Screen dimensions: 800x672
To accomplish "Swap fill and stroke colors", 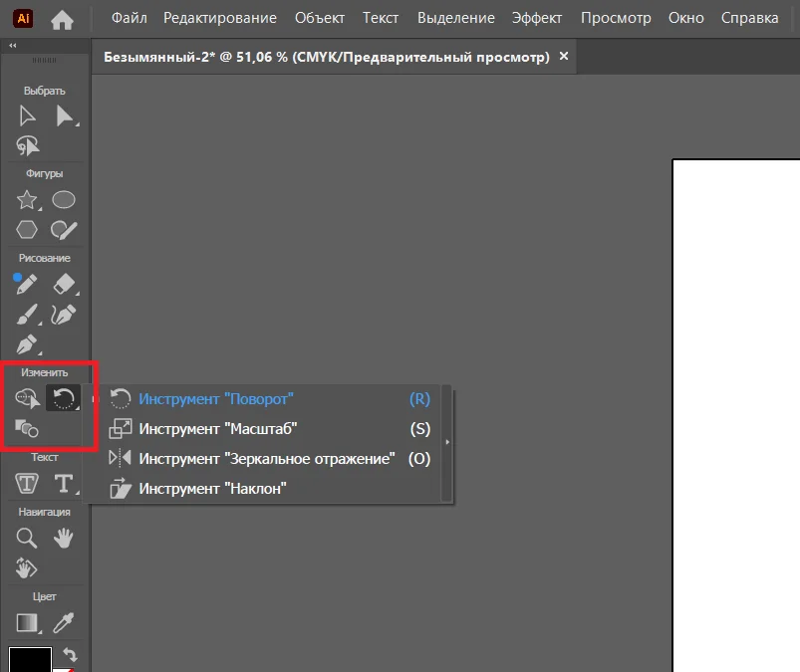I will tap(70, 654).
